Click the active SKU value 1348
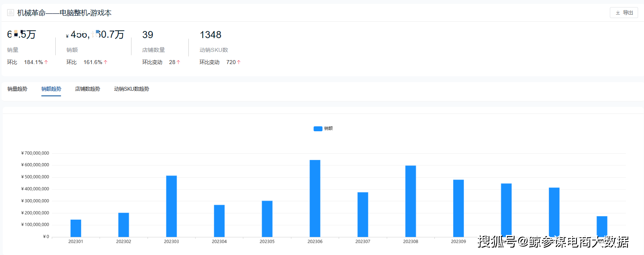Screen dimensions: 644x255 pyautogui.click(x=211, y=35)
